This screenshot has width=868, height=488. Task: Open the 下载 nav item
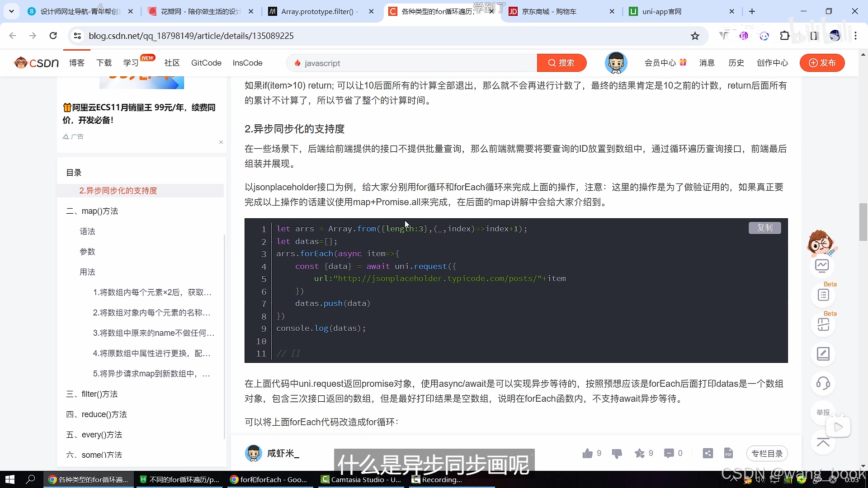104,63
